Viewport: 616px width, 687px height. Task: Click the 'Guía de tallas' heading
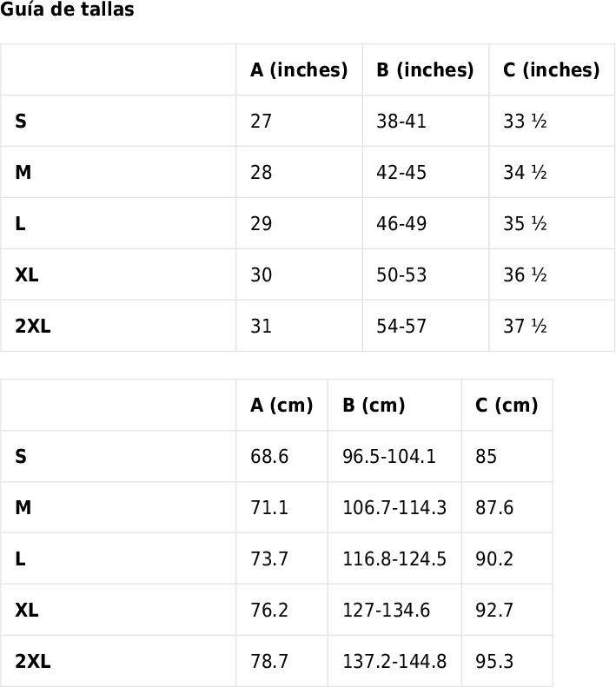point(67,10)
